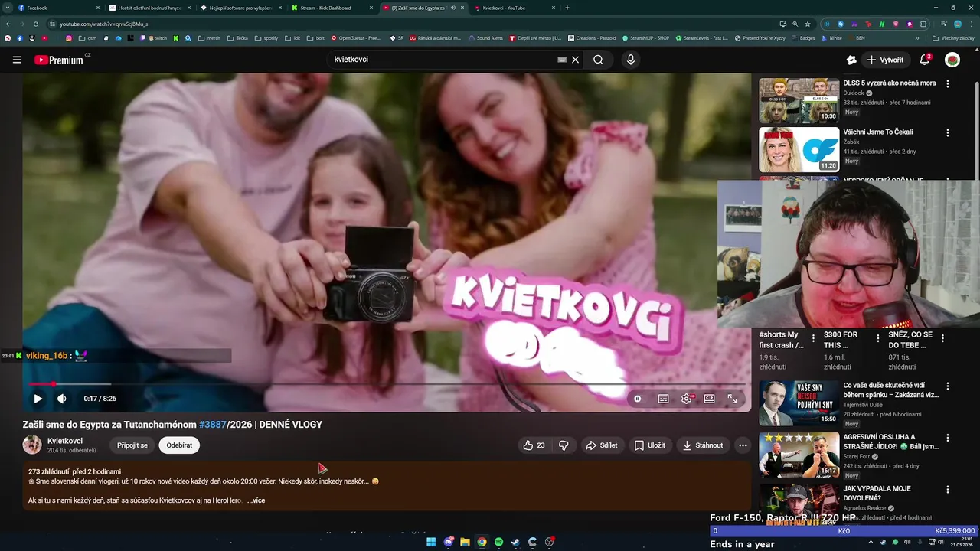
Task: Open the Windows Start menu
Action: (x=431, y=542)
